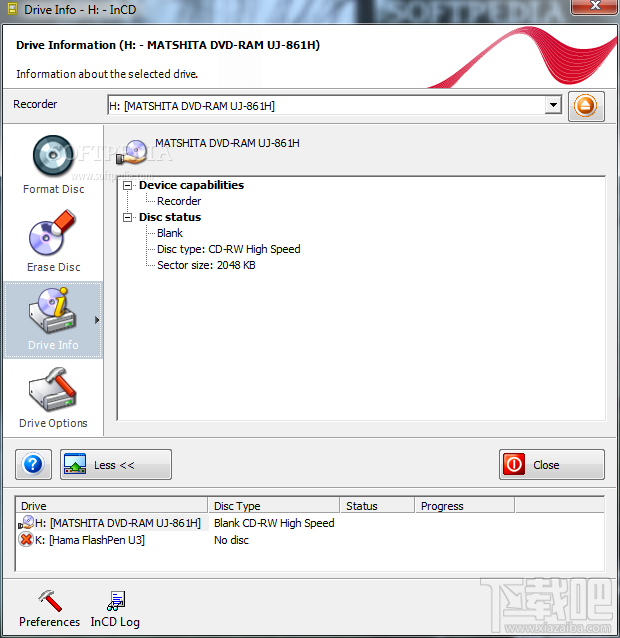Image resolution: width=620 pixels, height=638 pixels.
Task: Sort by the Status column header
Action: pos(377,506)
